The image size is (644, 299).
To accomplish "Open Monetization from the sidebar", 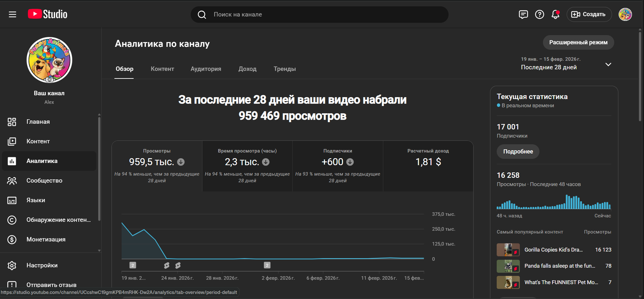I will click(x=46, y=240).
